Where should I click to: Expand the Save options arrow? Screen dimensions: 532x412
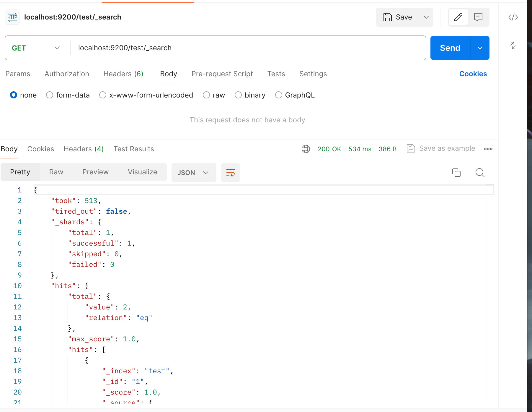(x=426, y=17)
